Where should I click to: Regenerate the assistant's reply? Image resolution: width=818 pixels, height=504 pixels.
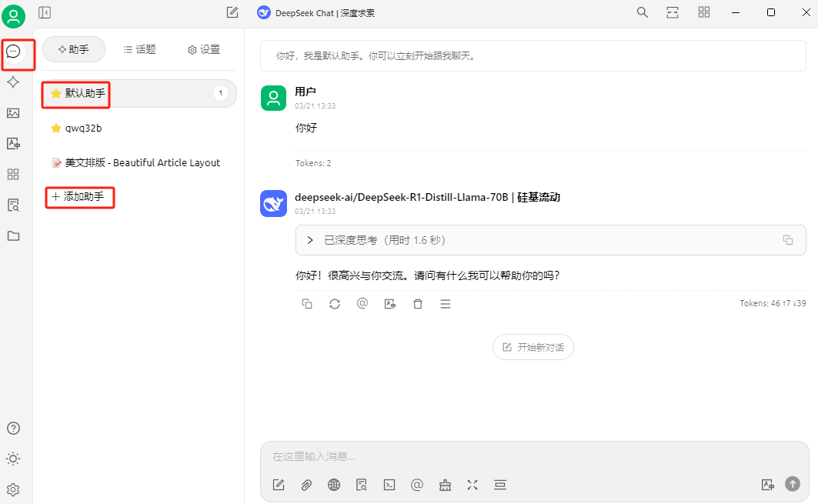pos(335,304)
